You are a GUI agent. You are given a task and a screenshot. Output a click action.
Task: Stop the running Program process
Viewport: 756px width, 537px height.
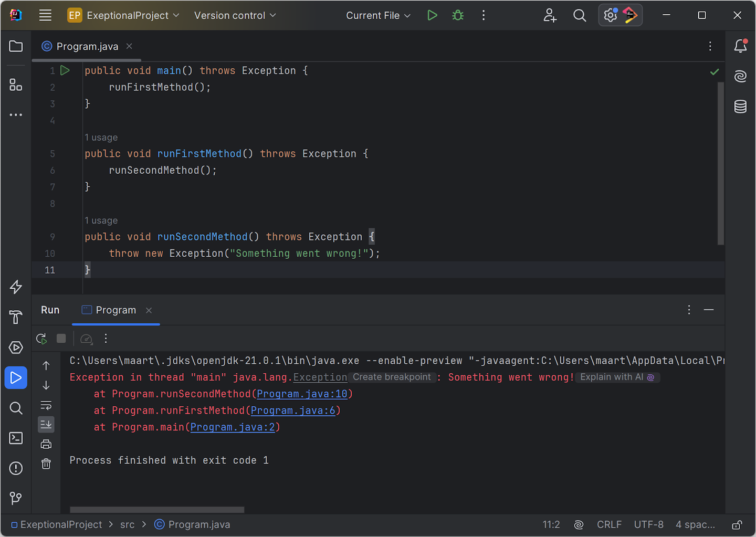pyautogui.click(x=61, y=339)
